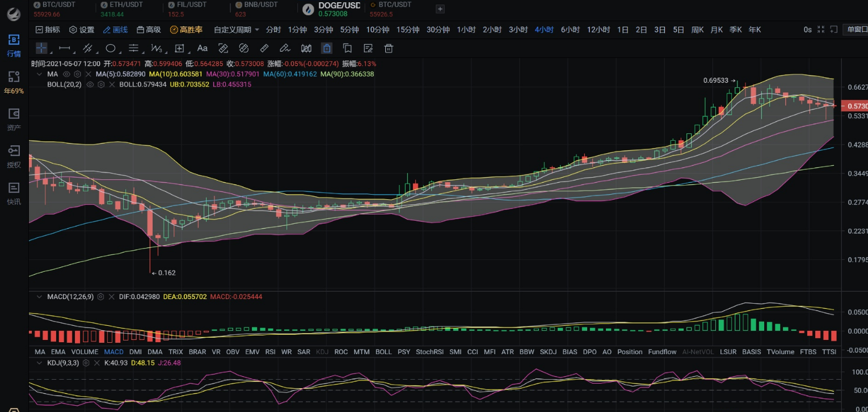Collapse the MA indicator legend chevron

pos(39,74)
